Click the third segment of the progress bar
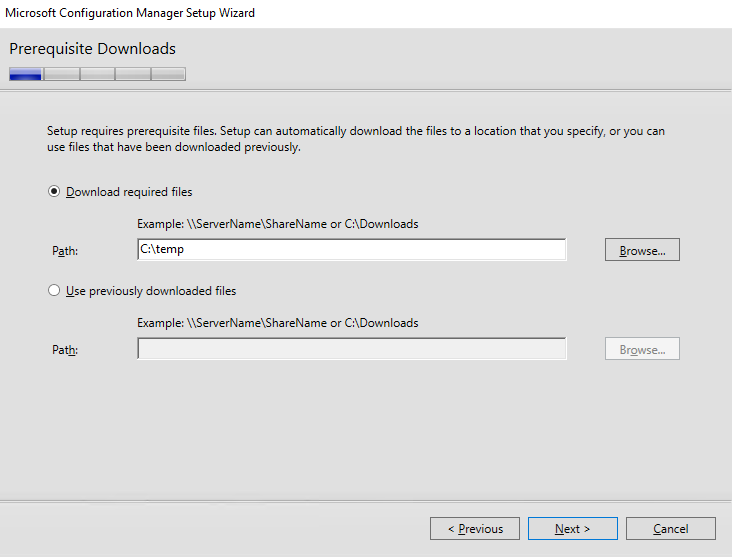 pyautogui.click(x=97, y=74)
